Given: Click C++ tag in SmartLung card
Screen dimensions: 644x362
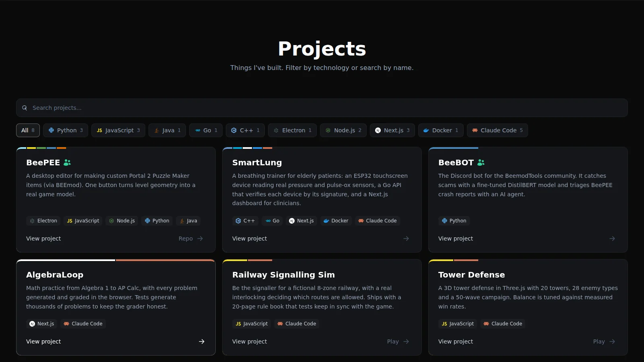Looking at the screenshot, I should [245, 221].
